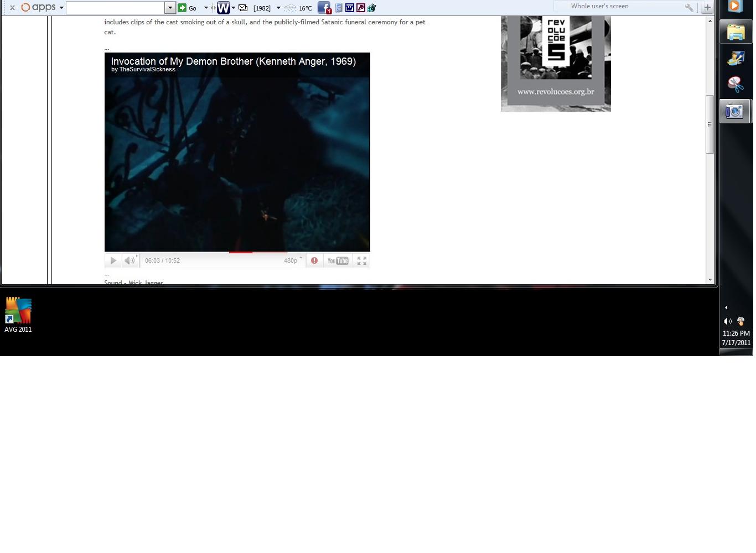Click the red warning icon in the player
Image resolution: width=756 pixels, height=553 pixels.
pyautogui.click(x=314, y=260)
